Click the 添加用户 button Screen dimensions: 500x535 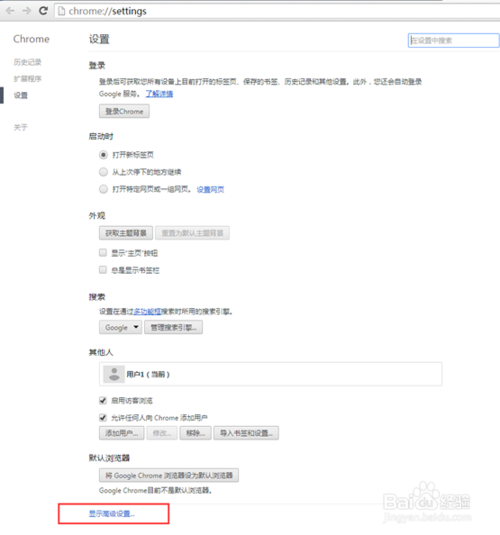(x=122, y=433)
